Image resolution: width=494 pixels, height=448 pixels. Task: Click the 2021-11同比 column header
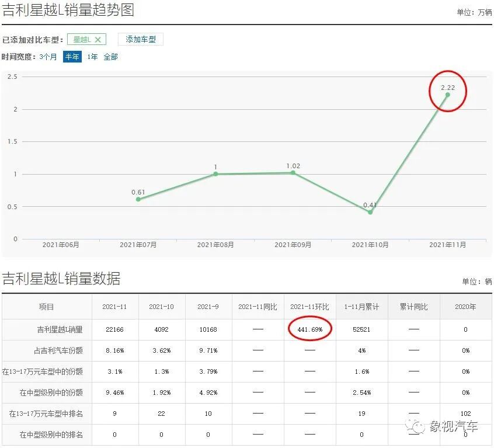tap(258, 307)
